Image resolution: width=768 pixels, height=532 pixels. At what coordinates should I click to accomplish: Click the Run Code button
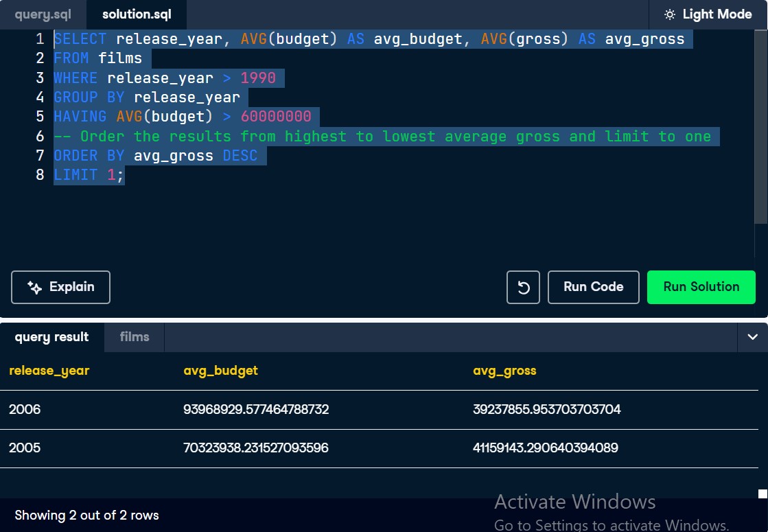593,287
